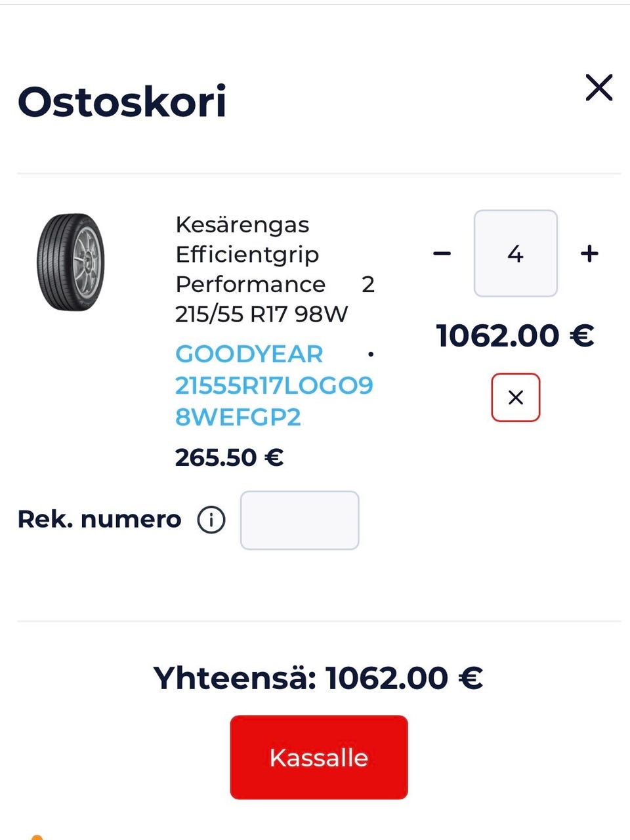Click the partially visible orange icon at bottom
The height and width of the screenshot is (840, 630).
point(37,837)
